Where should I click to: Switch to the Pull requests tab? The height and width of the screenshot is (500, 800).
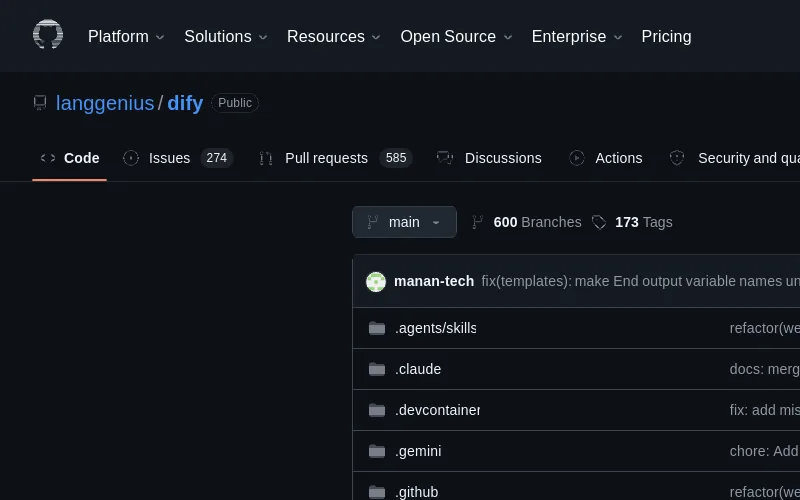click(335, 158)
